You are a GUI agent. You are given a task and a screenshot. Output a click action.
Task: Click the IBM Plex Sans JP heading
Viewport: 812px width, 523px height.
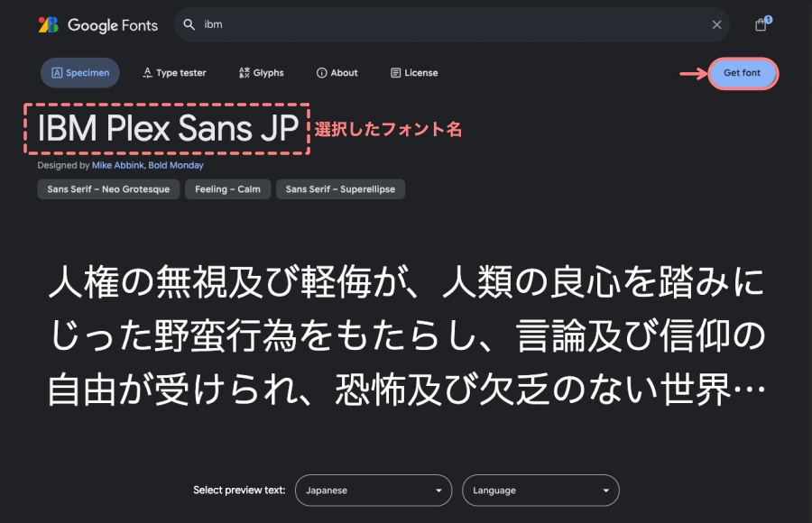pos(169,128)
